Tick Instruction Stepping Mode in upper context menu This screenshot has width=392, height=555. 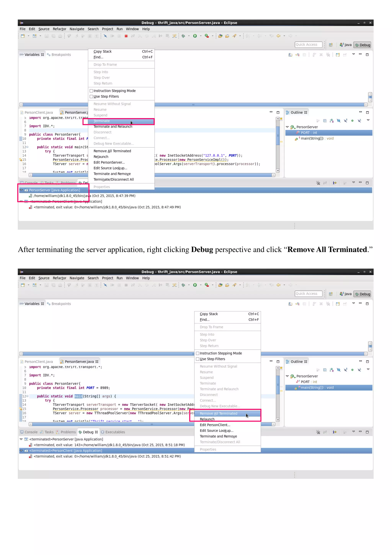click(91, 91)
